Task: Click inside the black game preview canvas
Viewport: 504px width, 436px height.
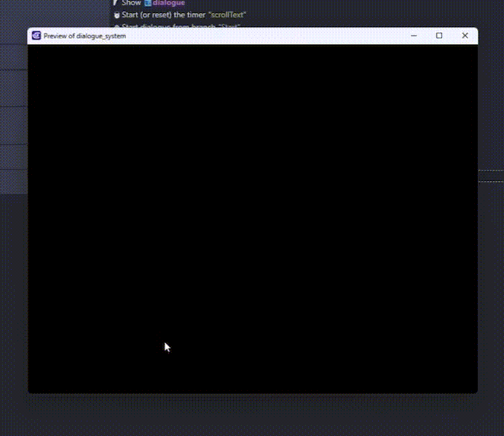Action: (252, 219)
